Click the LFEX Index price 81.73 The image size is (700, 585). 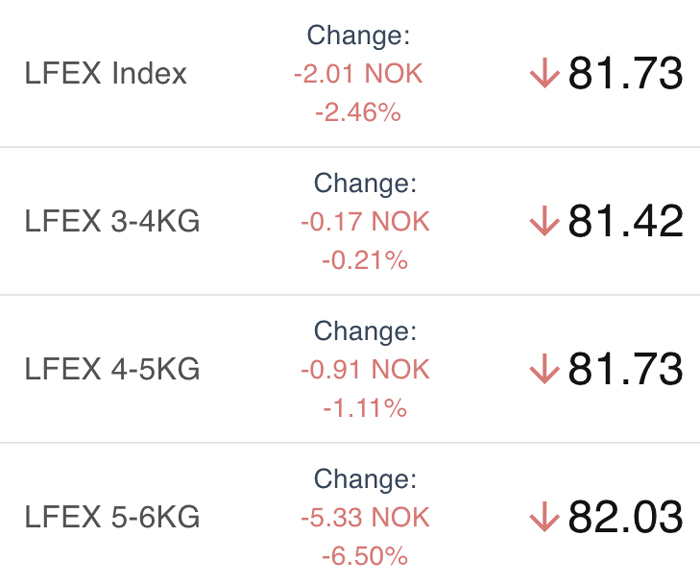point(625,73)
